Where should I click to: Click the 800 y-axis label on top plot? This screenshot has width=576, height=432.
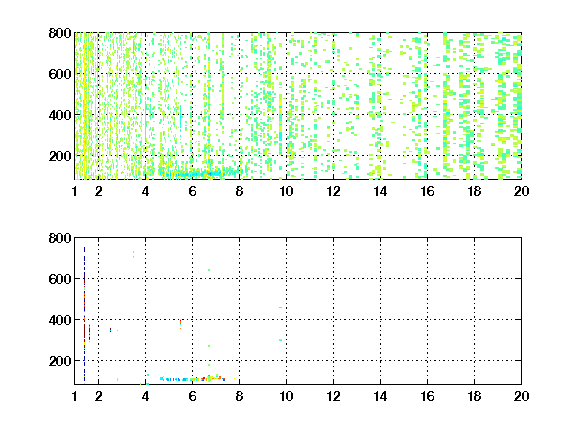pyautogui.click(x=60, y=33)
